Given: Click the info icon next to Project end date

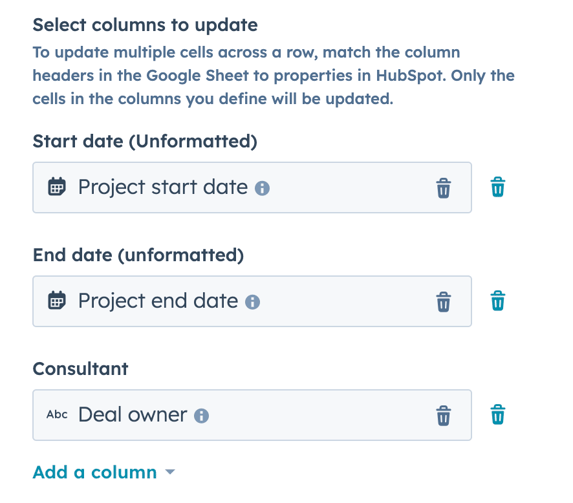Looking at the screenshot, I should (253, 302).
